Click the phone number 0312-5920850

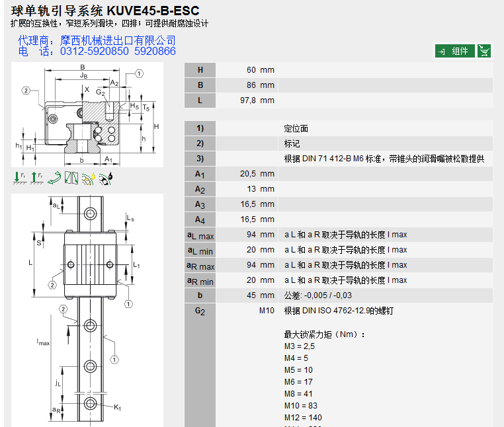pos(94,52)
